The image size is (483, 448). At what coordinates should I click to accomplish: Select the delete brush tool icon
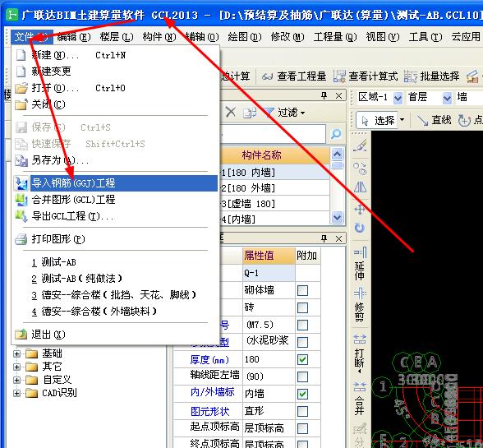[360, 145]
